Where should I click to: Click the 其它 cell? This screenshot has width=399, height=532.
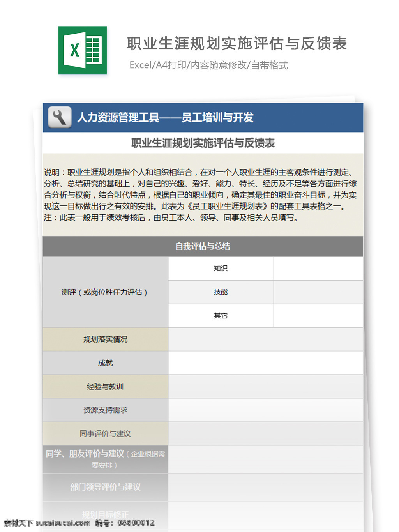[221, 316]
